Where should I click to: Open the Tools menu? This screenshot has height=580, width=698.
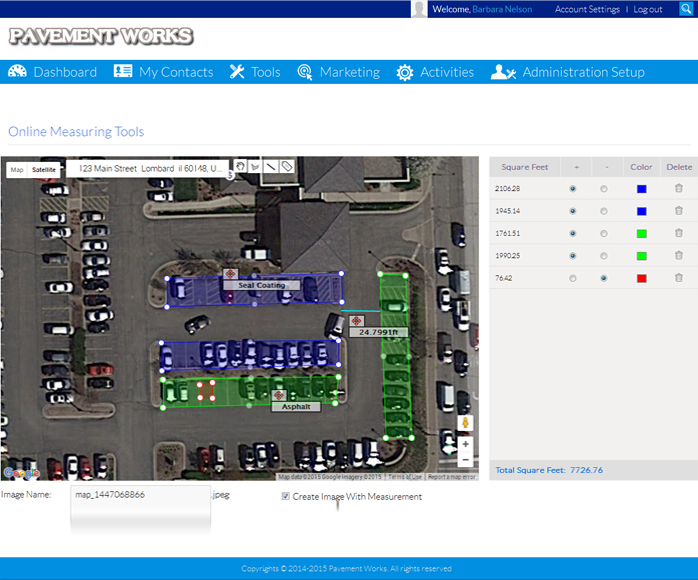[x=255, y=72]
